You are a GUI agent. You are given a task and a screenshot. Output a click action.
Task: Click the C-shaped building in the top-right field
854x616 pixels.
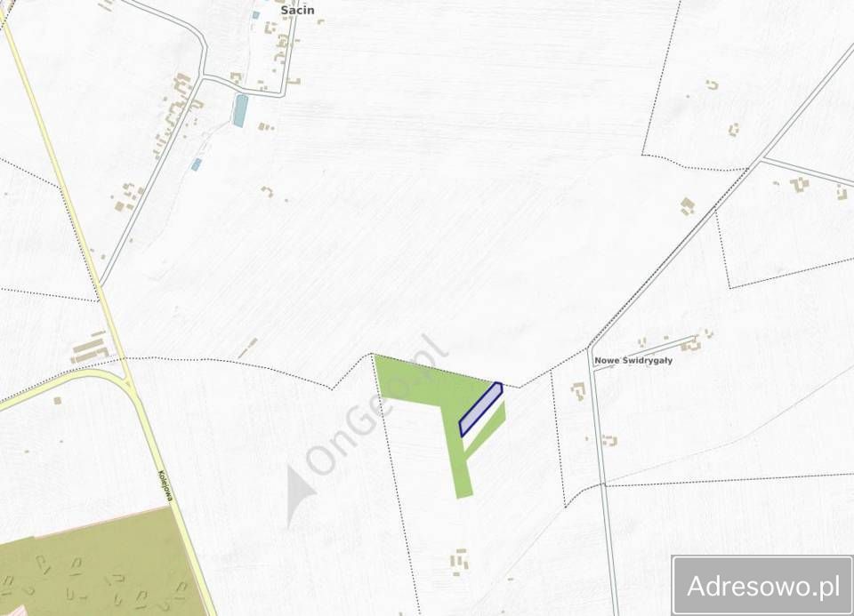click(712, 84)
